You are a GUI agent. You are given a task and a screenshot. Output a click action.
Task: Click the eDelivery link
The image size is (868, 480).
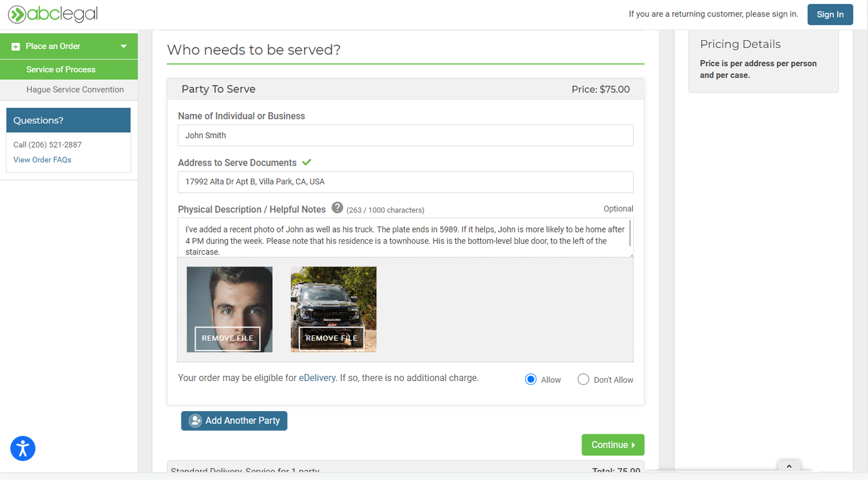pos(317,378)
